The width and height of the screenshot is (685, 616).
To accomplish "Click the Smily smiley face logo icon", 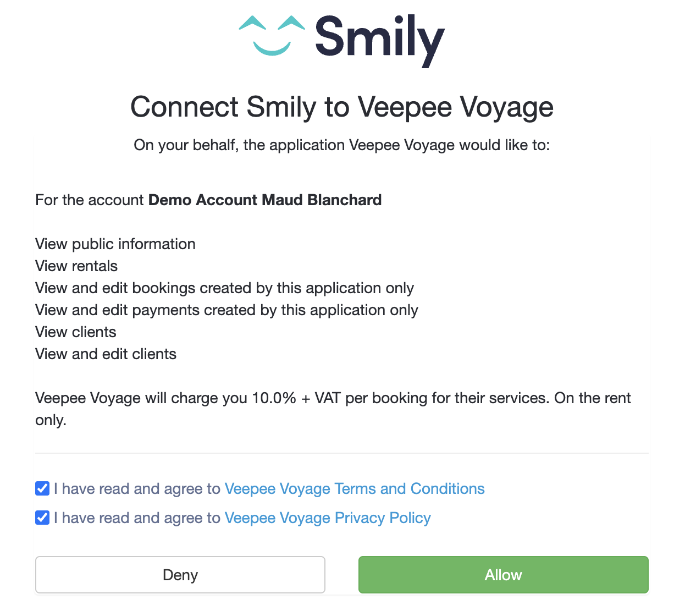I will tap(272, 36).
